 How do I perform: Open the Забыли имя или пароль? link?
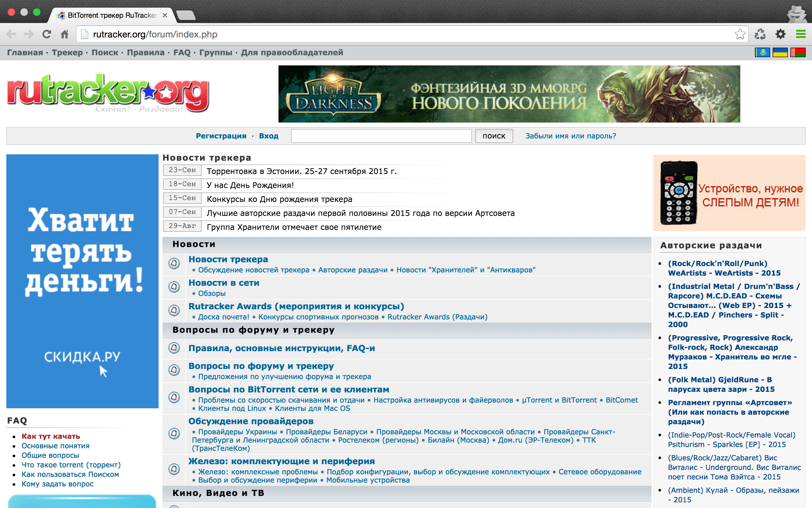point(571,136)
